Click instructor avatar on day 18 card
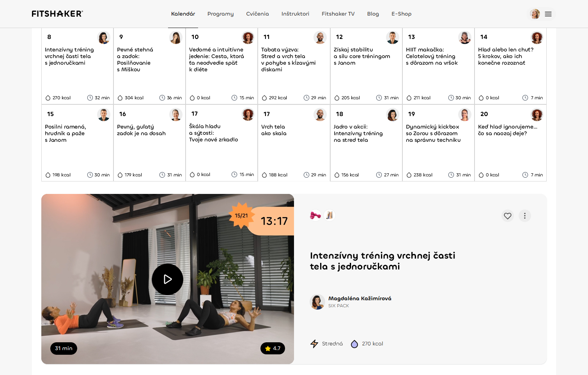 [x=392, y=115]
